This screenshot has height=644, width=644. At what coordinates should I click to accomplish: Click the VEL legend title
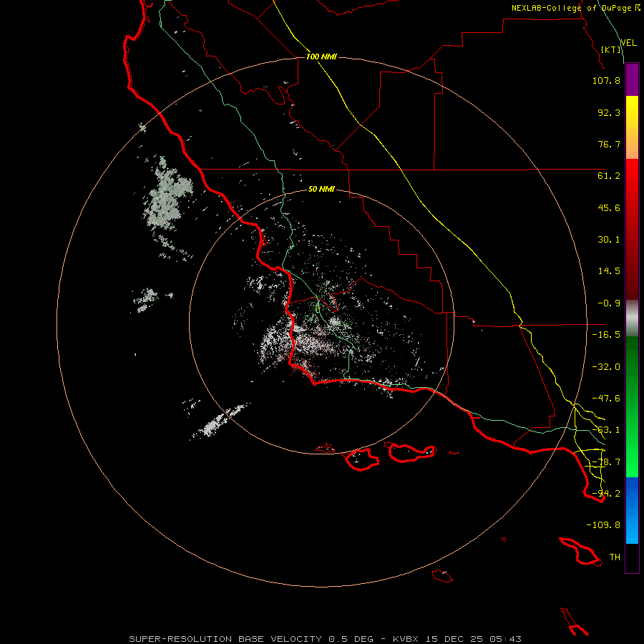click(628, 43)
